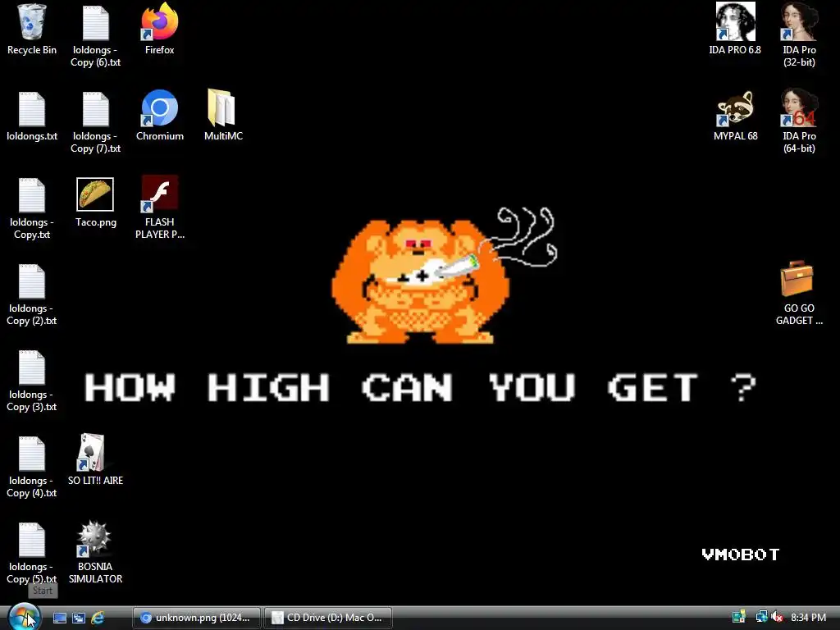Viewport: 840px width, 630px height.
Task: Open the MultiMC folder
Action: 223,116
